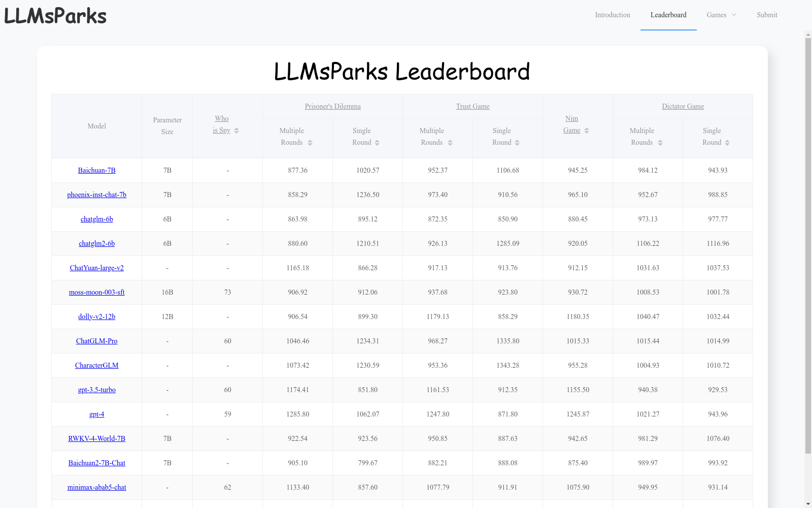This screenshot has width=812, height=508.
Task: Sort Dictator Game Multiple Rounds column
Action: 660,143
